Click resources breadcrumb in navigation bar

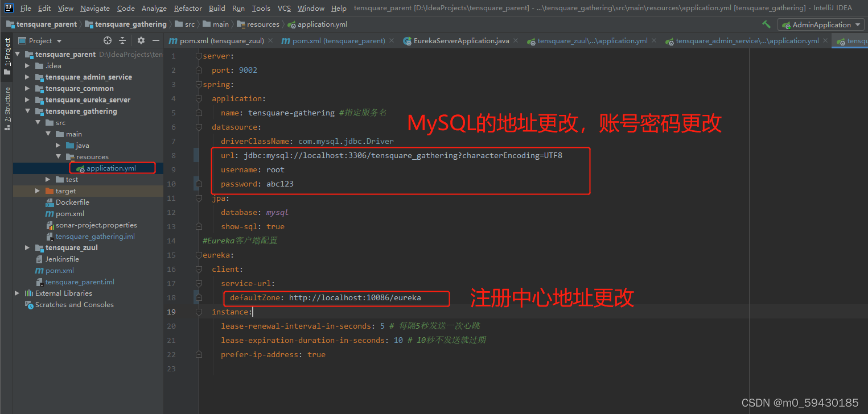click(x=258, y=24)
